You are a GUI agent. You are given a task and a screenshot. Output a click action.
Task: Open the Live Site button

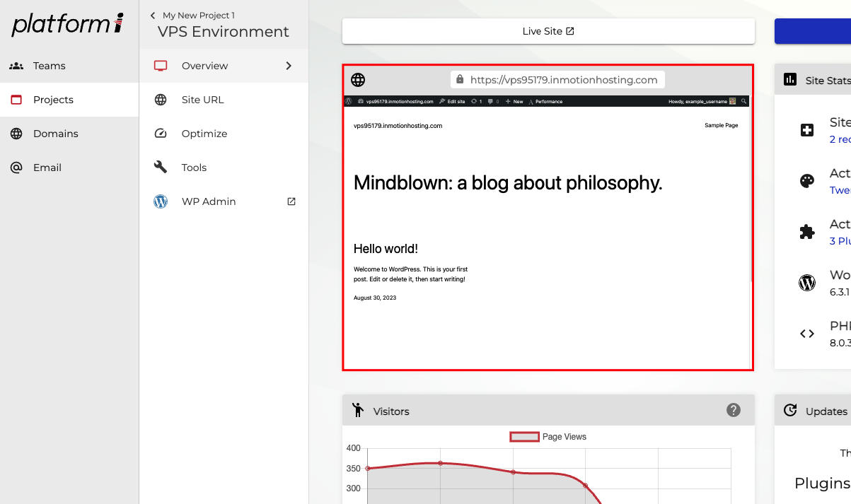(548, 31)
